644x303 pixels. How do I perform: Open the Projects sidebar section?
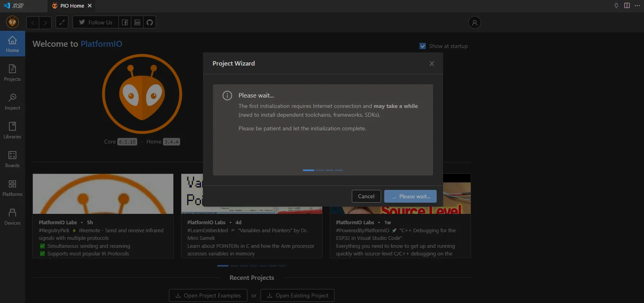point(12,73)
